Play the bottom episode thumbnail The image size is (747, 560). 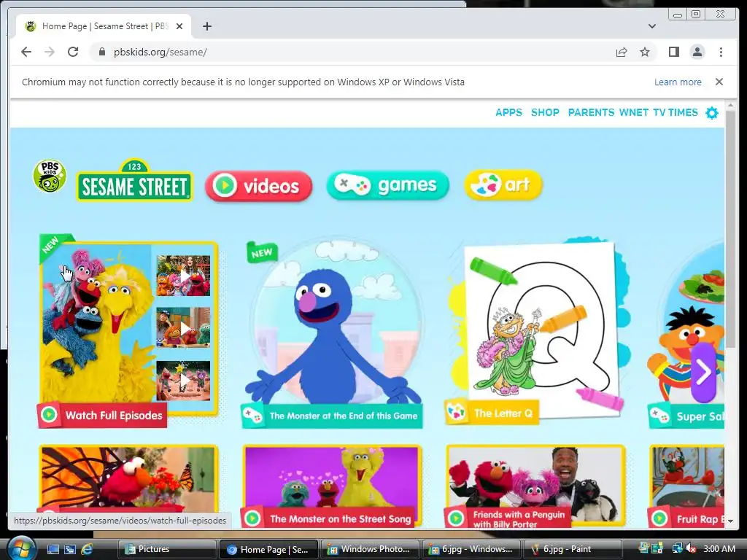point(183,380)
